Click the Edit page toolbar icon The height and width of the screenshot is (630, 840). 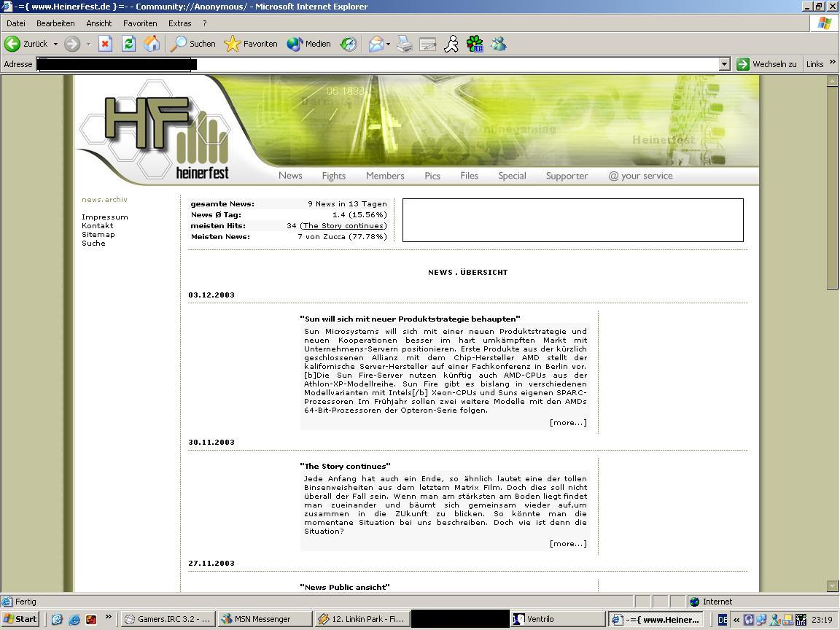point(427,44)
